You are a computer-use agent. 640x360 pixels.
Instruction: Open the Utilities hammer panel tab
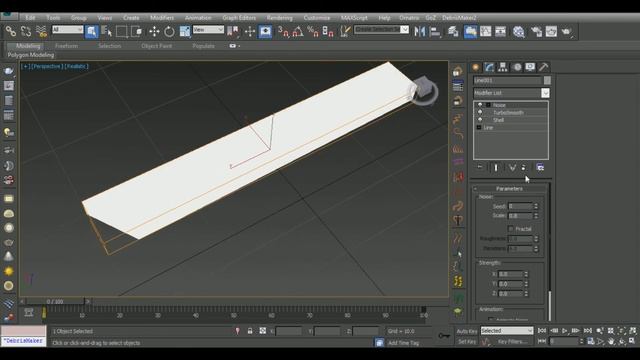(x=544, y=67)
